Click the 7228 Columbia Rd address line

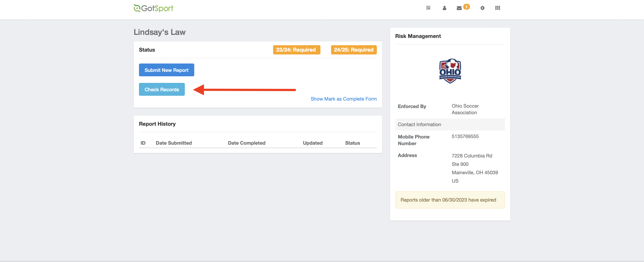point(472,156)
